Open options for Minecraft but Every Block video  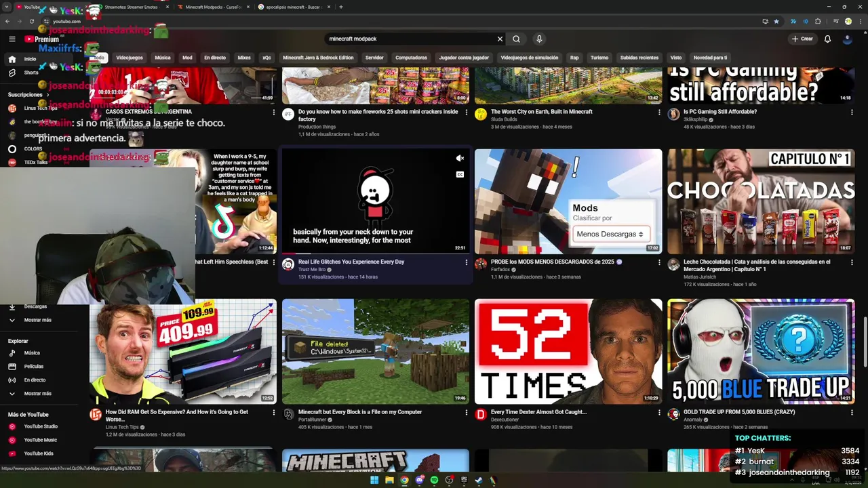coord(466,412)
